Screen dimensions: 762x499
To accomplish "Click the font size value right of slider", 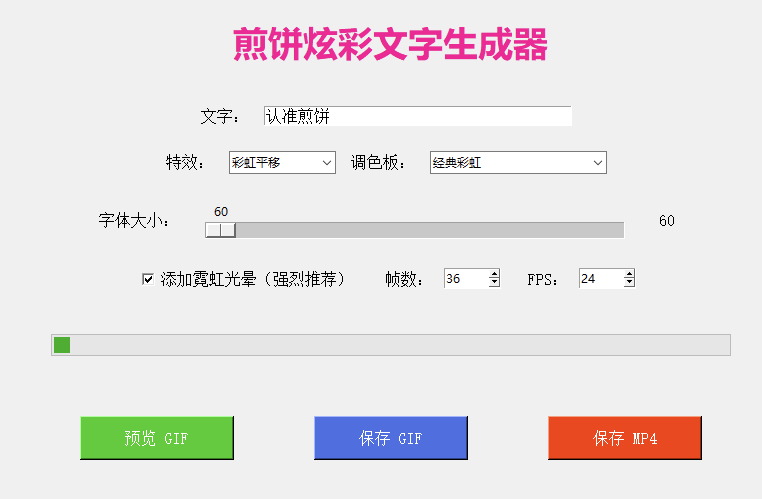I will (x=667, y=221).
